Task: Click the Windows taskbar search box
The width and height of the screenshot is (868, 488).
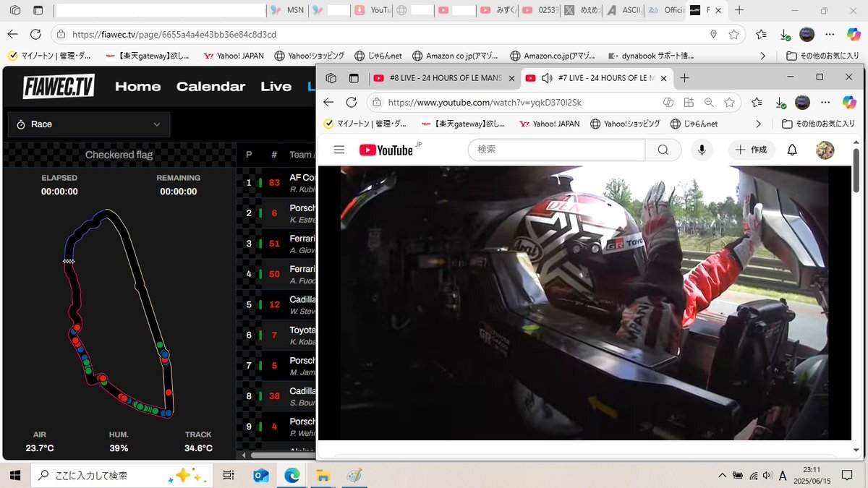Action: [122, 475]
